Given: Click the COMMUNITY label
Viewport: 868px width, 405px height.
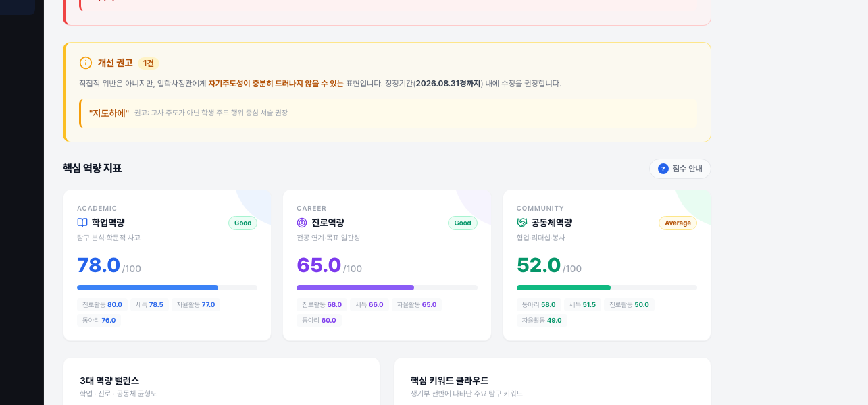Looking at the screenshot, I should click(x=540, y=209).
